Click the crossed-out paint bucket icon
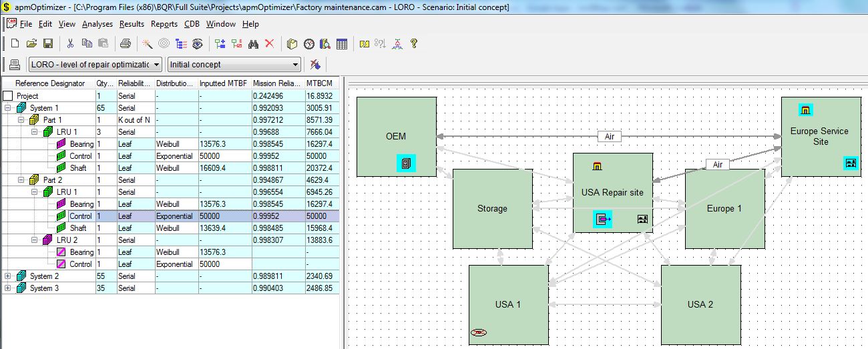 [x=315, y=64]
